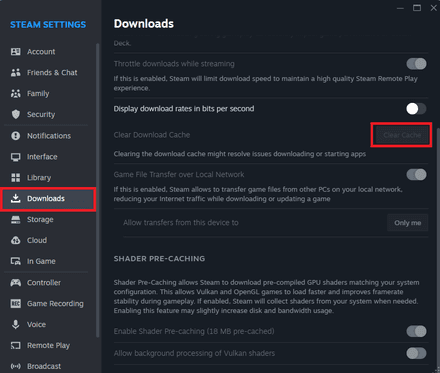Click the Broadcast signal icon

coord(16,366)
